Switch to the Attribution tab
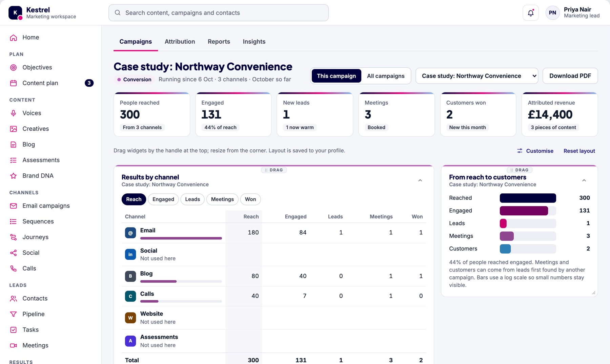 tap(180, 42)
